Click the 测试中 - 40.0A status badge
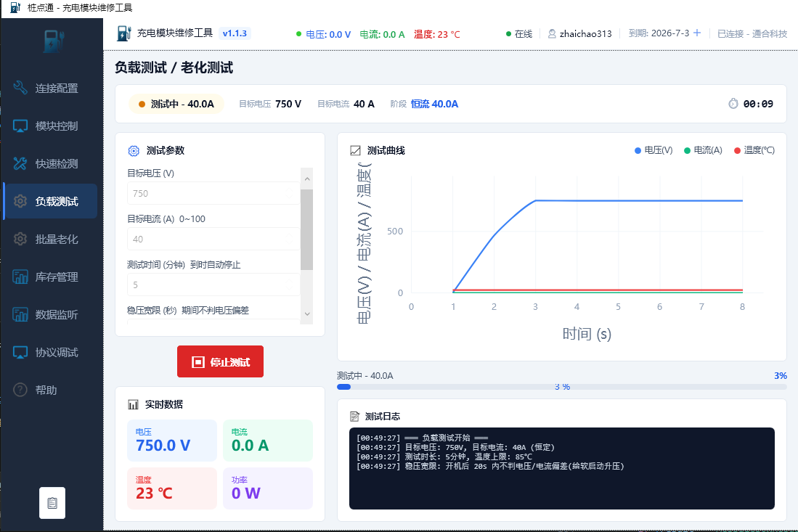This screenshot has height=532, width=798. (x=176, y=104)
